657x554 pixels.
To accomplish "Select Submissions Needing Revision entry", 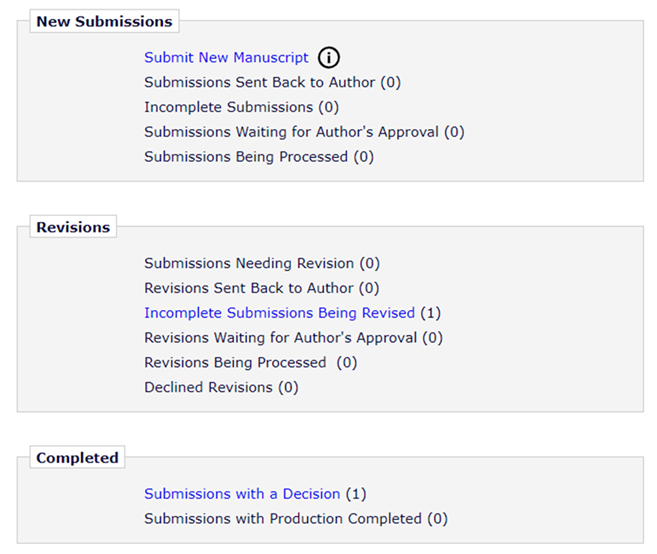I will pyautogui.click(x=262, y=263).
